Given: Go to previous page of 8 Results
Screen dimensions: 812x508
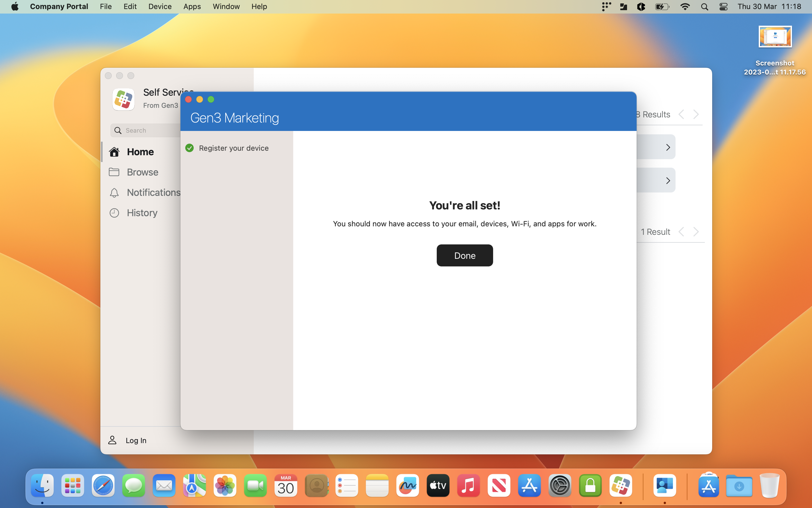Looking at the screenshot, I should point(681,114).
